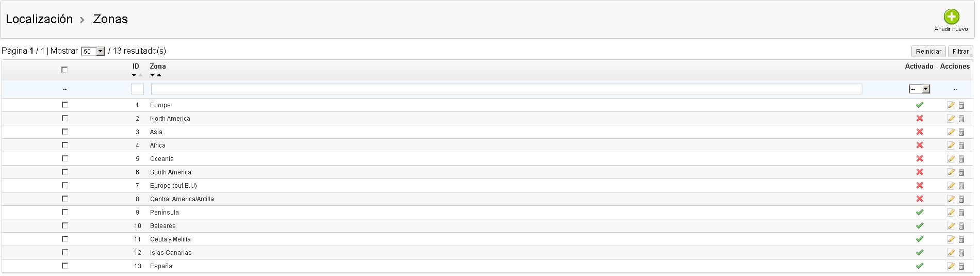This screenshot has width=980, height=276.
Task: Delete the Islas Canarias zone
Action: (961, 253)
